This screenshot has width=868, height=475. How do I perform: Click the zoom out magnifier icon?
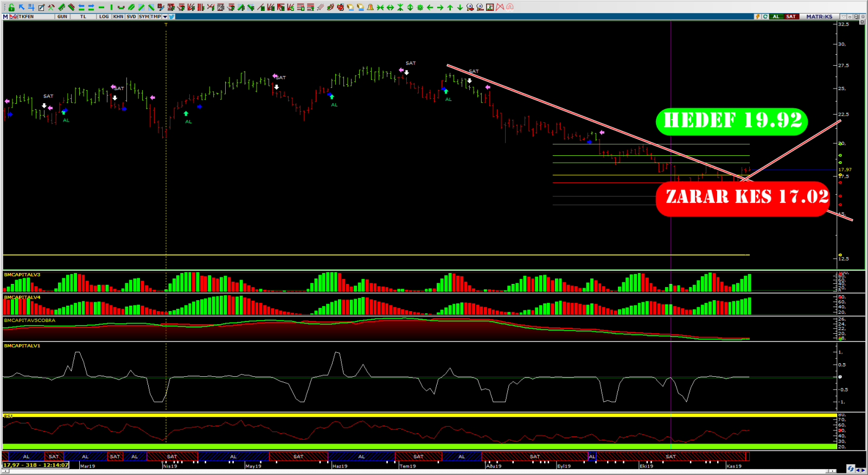[x=480, y=7]
